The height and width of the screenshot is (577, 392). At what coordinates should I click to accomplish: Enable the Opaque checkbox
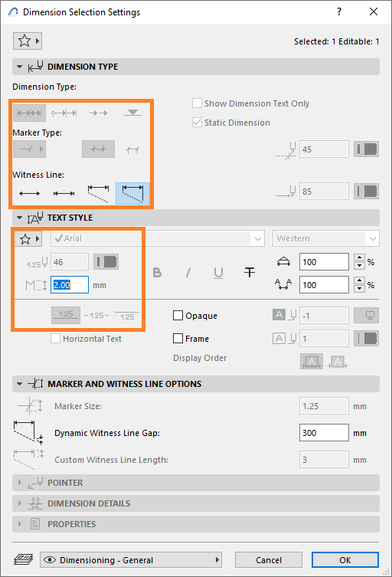point(178,316)
